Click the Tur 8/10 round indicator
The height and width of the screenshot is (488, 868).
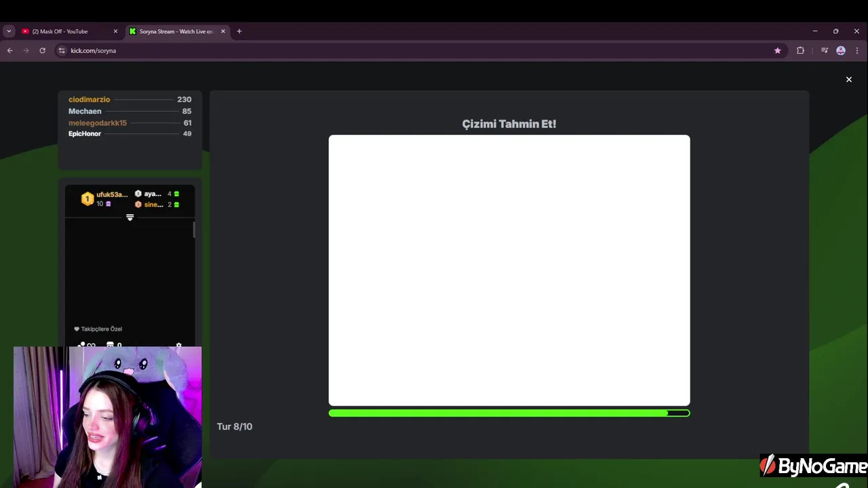click(235, 426)
